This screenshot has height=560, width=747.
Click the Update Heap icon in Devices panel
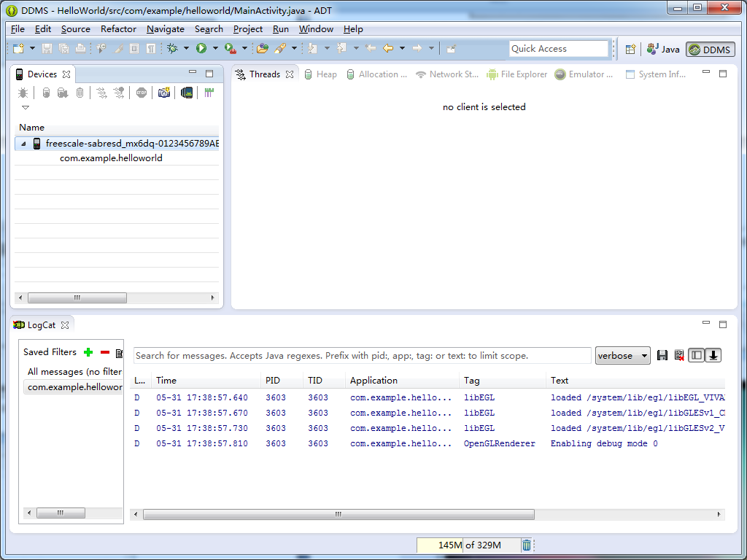click(46, 93)
